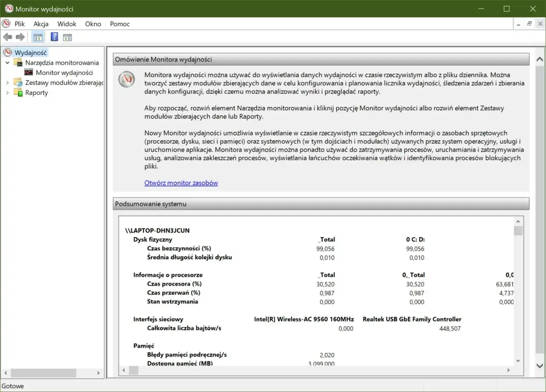Select Narzędzia monitorowania in the navigation tree
Screen dimensions: 546x392
pos(61,62)
